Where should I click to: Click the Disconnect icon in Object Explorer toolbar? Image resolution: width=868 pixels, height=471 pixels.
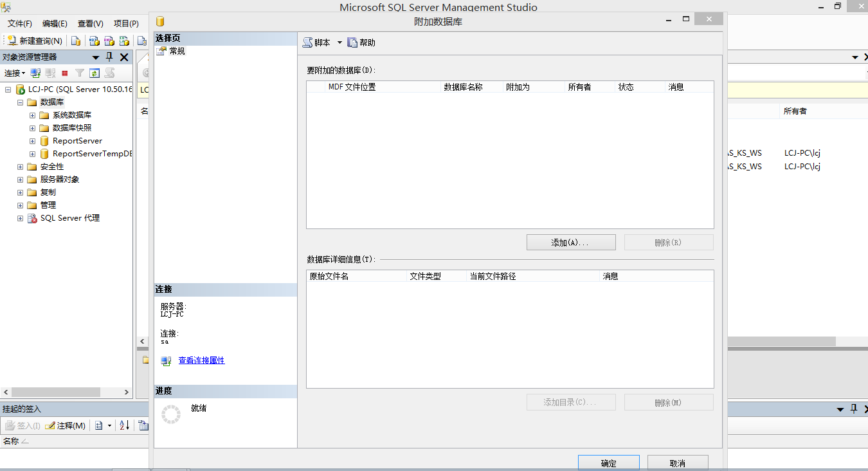tap(50, 73)
